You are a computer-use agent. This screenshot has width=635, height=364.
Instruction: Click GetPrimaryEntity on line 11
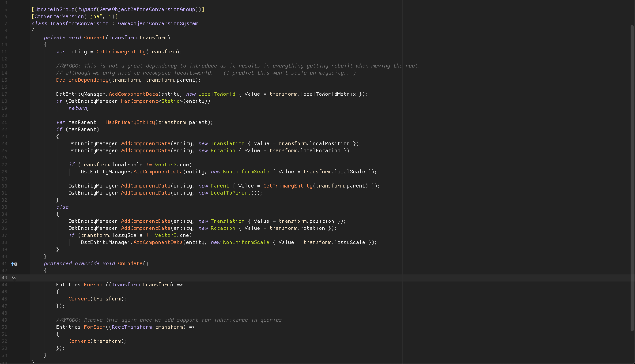121,52
